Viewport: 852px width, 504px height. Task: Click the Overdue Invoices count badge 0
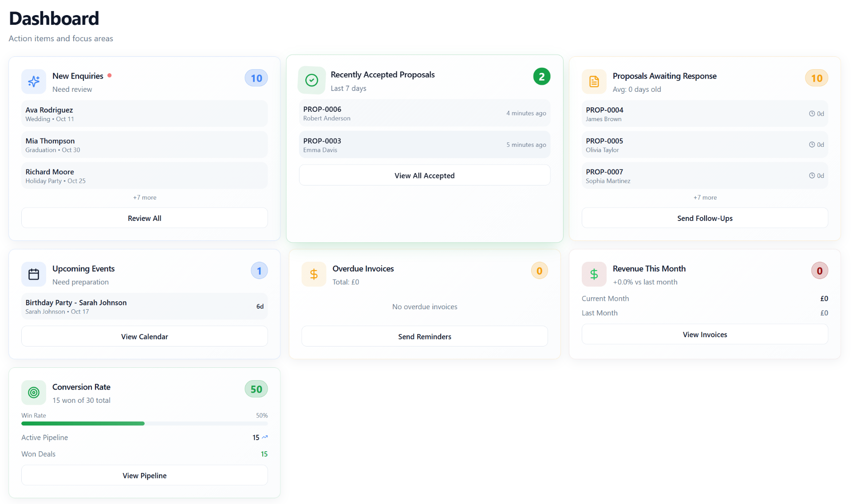(x=539, y=271)
